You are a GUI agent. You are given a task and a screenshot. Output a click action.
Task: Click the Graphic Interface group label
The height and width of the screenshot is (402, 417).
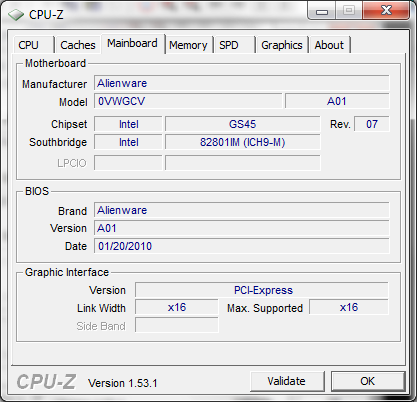click(x=67, y=272)
